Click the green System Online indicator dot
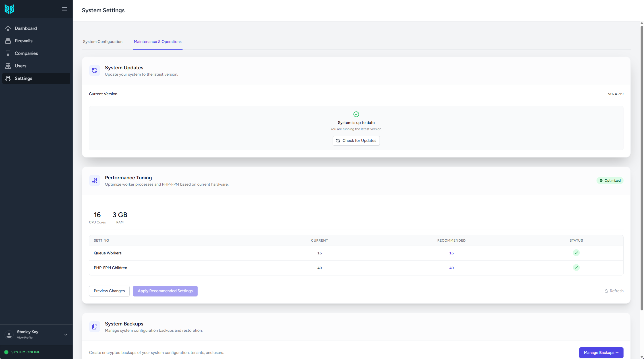The image size is (644, 359). [x=6, y=352]
